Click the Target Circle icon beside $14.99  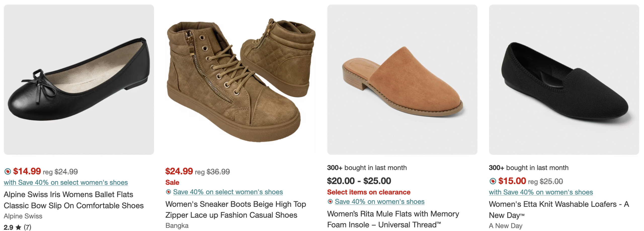[x=8, y=172]
